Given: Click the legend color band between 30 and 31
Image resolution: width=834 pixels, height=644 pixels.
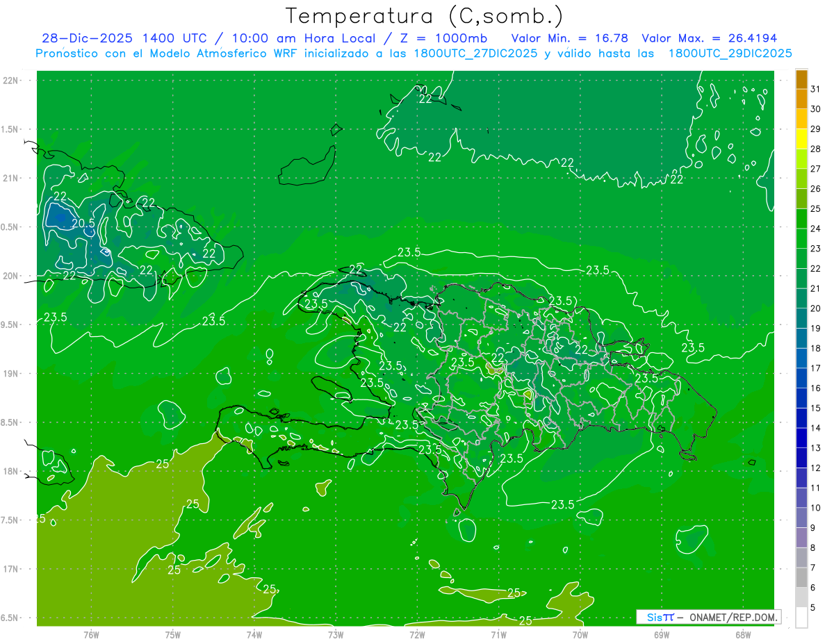Looking at the screenshot, I should (801, 99).
